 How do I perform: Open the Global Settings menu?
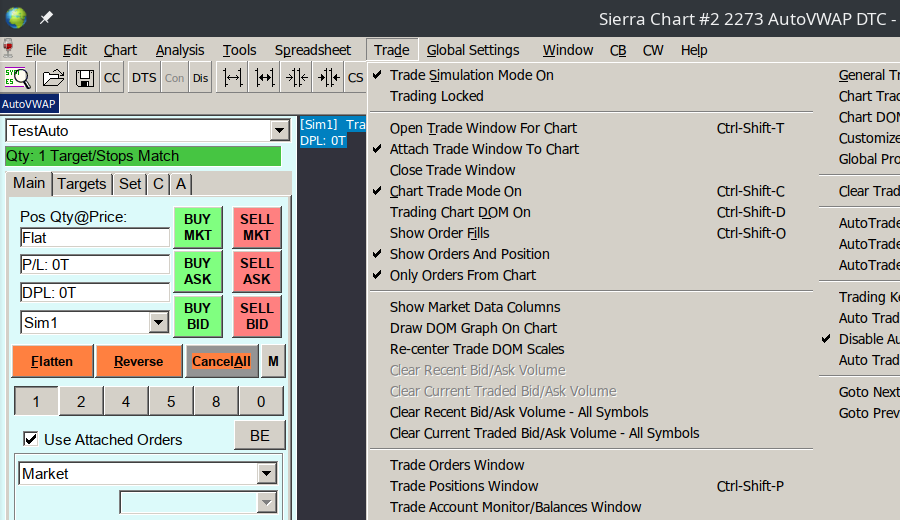coord(473,50)
